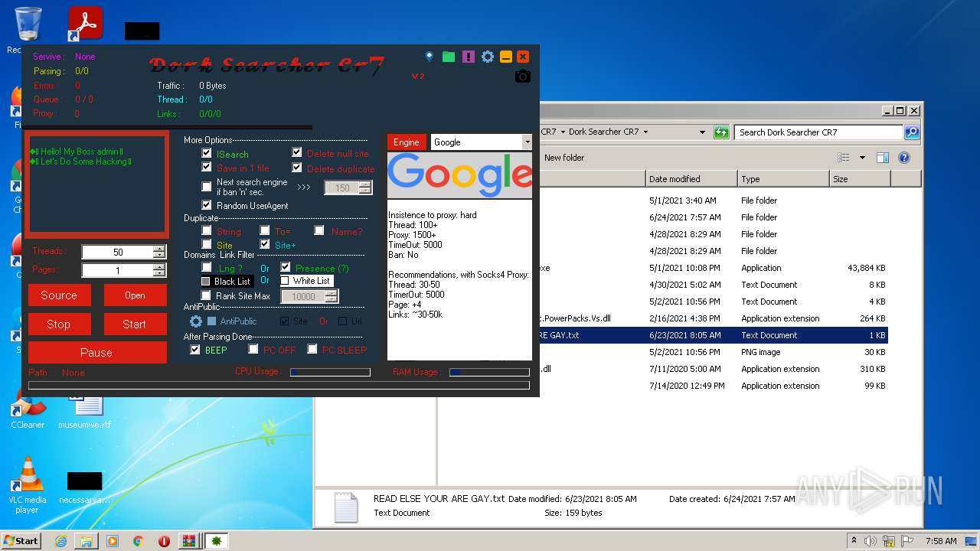Click Windows Explorer taskbar icon

(87, 541)
